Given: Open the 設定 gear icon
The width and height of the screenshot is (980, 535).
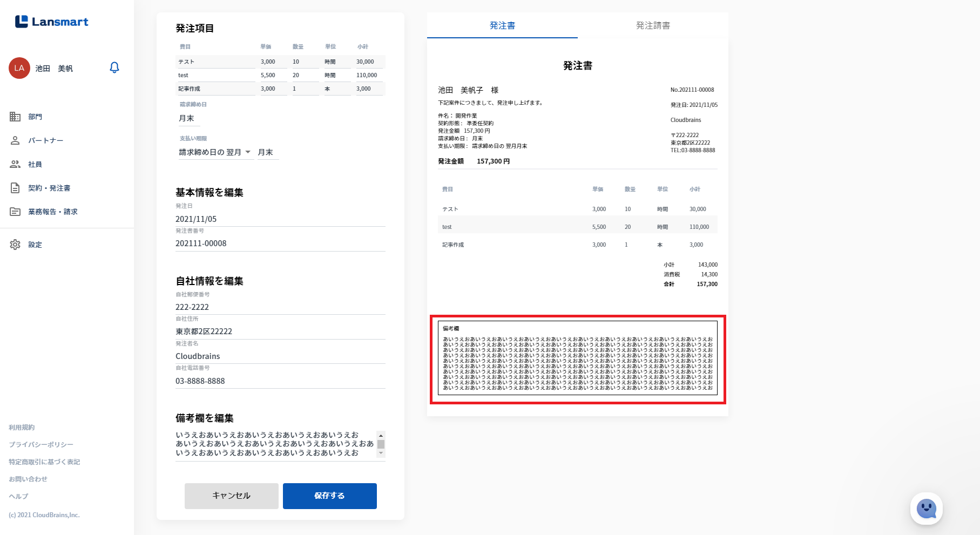Looking at the screenshot, I should [15, 245].
